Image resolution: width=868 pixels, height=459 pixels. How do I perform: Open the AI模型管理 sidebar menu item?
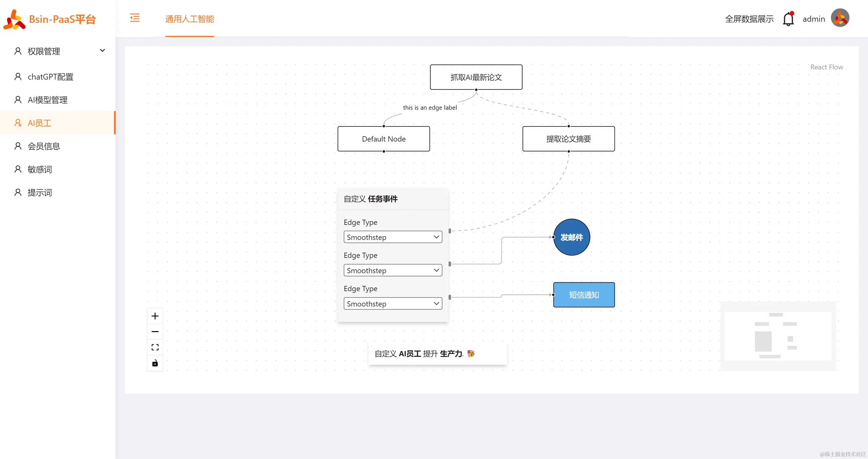(47, 100)
